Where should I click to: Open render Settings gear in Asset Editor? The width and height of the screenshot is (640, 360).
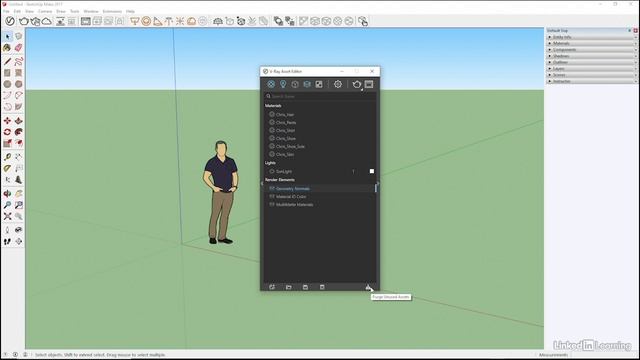coord(338,84)
